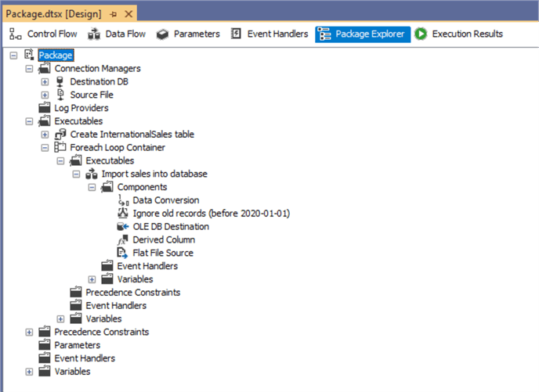This screenshot has width=539, height=392.
Task: Click the Flat File Source icon
Action: pos(122,253)
